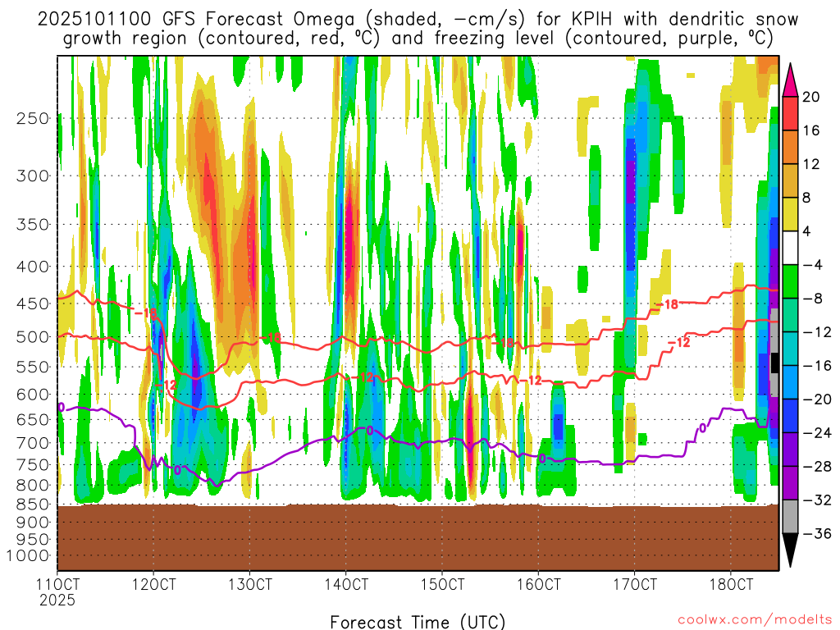Click the 300 pressure level label
Viewport: 840px width, 630px height.
[x=33, y=176]
